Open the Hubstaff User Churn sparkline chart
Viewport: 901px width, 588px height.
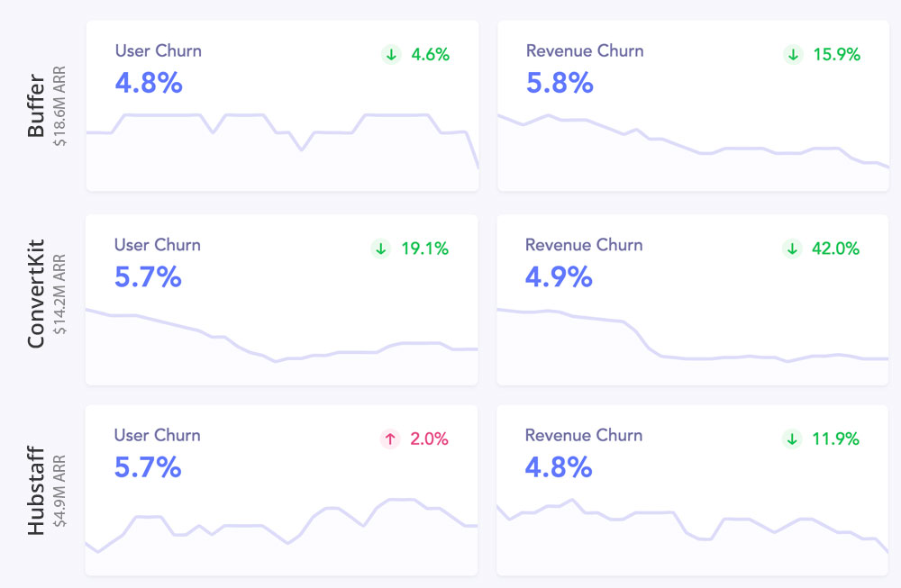point(281,527)
